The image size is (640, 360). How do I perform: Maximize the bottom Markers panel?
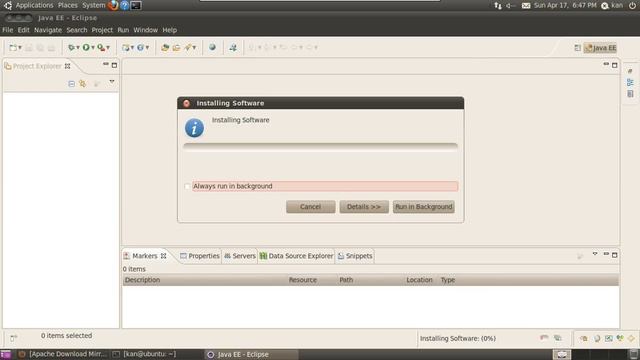[615, 255]
